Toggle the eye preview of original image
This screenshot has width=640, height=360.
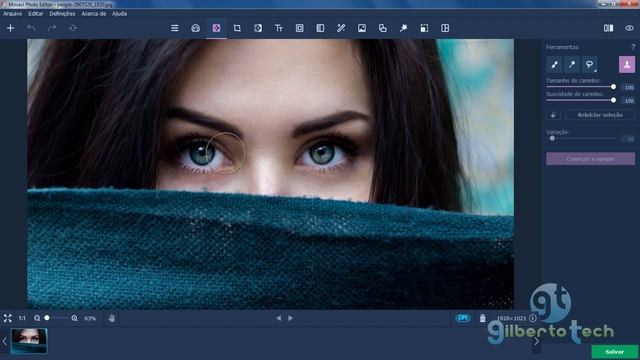pyautogui.click(x=629, y=28)
